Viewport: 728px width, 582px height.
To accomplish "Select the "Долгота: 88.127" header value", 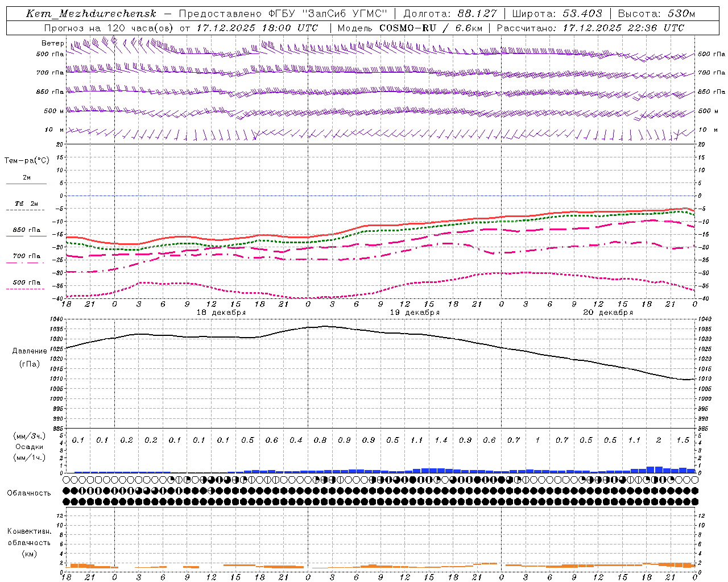I will tap(450, 14).
